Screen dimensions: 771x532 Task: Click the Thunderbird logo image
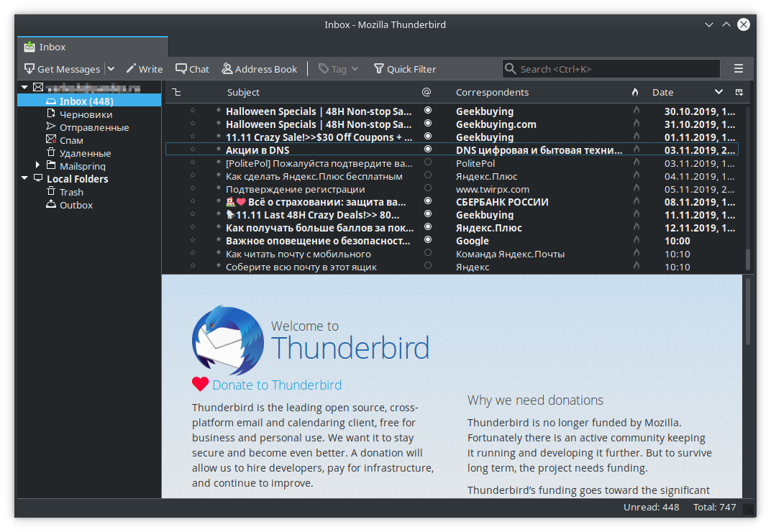point(228,341)
